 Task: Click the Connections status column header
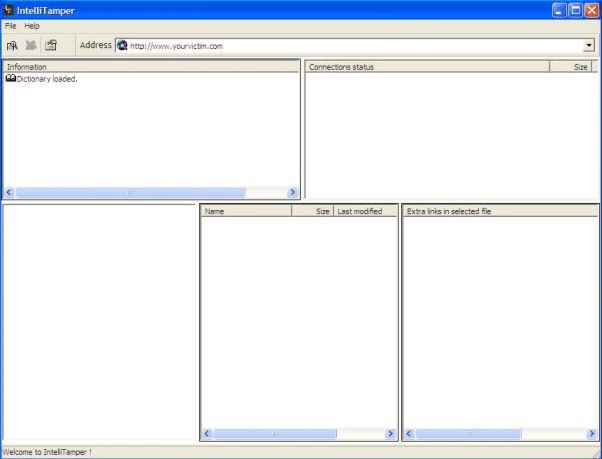(x=427, y=67)
